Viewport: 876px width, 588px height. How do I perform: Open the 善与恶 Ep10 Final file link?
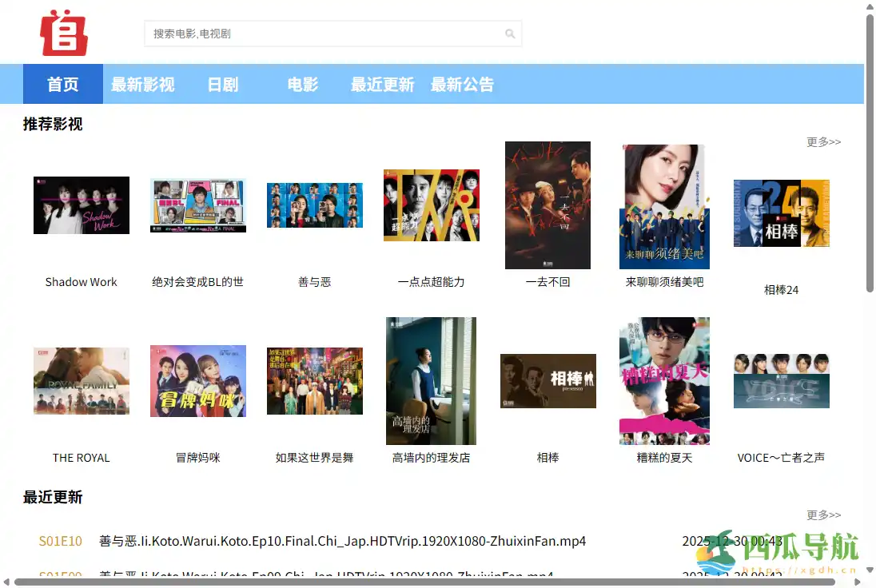tap(342, 542)
